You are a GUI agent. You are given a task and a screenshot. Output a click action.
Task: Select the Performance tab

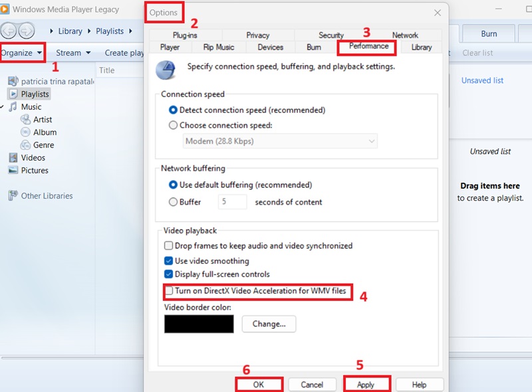pyautogui.click(x=369, y=46)
